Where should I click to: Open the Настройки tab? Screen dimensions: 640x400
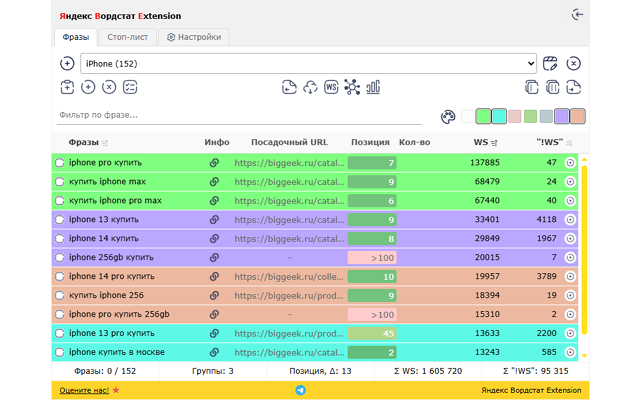[194, 37]
